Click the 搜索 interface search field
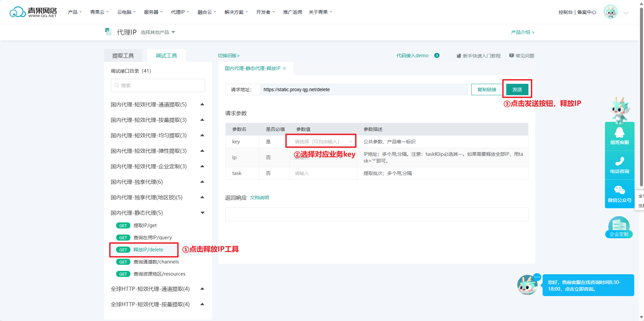Image resolution: width=644 pixels, height=321 pixels. pos(158,85)
